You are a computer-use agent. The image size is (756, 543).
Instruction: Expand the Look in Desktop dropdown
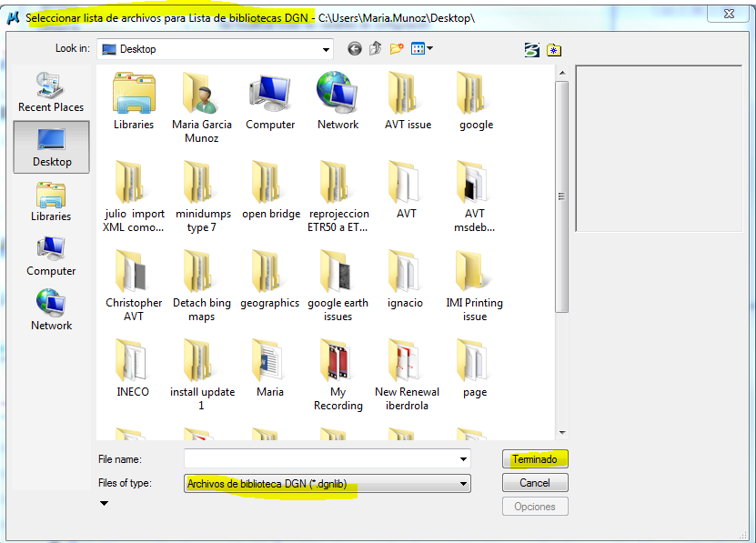(326, 49)
